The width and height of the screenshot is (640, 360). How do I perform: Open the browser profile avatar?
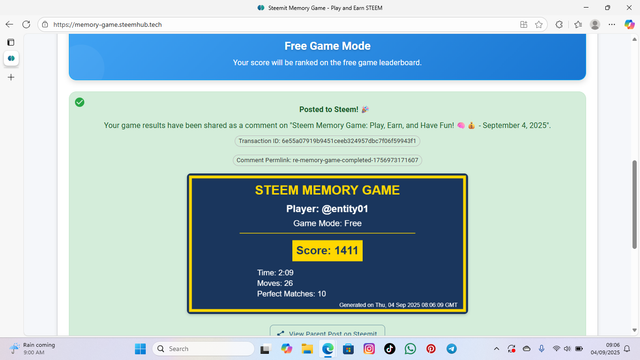click(595, 24)
